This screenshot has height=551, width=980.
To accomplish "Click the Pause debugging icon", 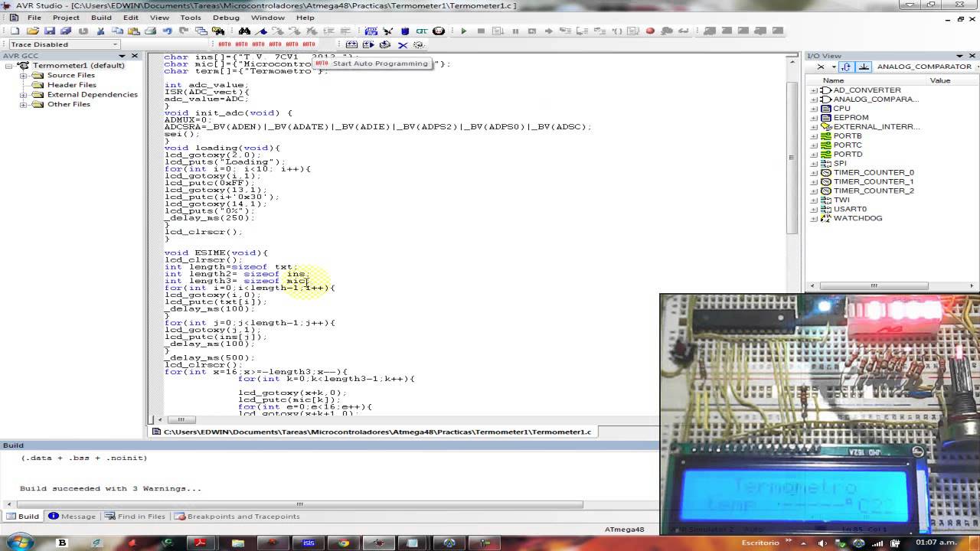I will (x=515, y=31).
